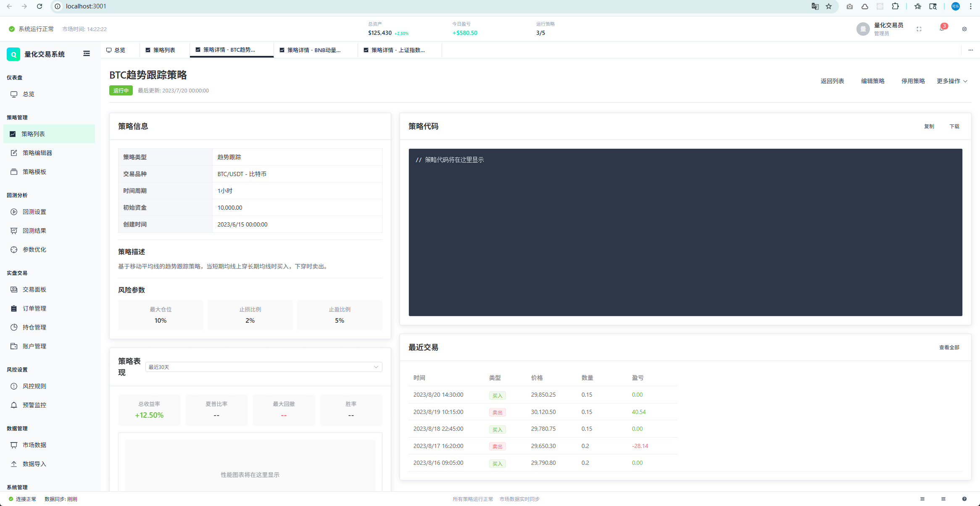Viewport: 980px width, 506px height.
Task: Open 交易面板 in the sidebar
Action: (49, 290)
